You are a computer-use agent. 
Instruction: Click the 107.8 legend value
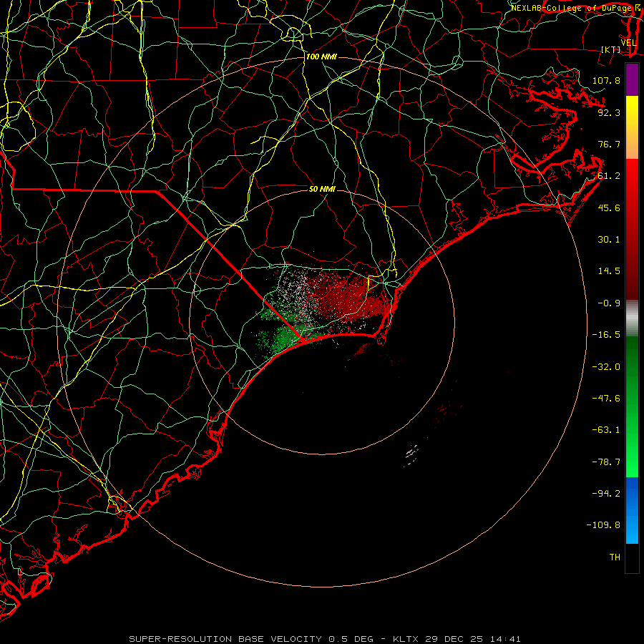click(606, 80)
